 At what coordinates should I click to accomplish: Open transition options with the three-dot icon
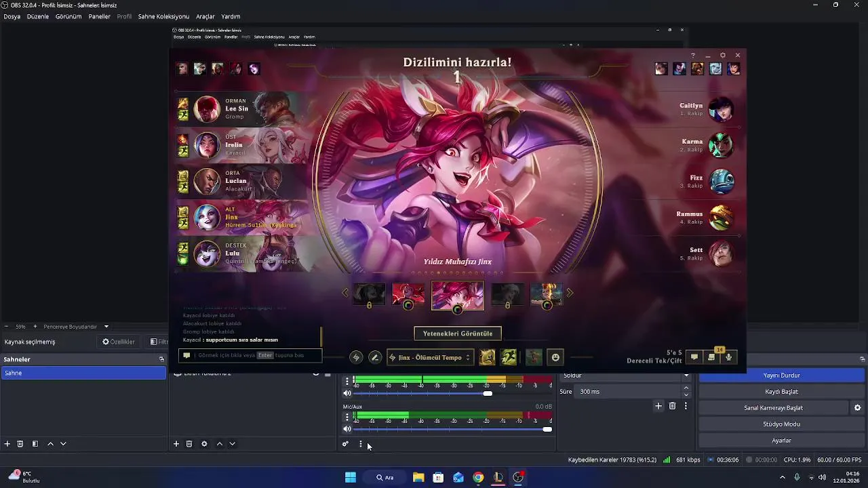click(686, 406)
